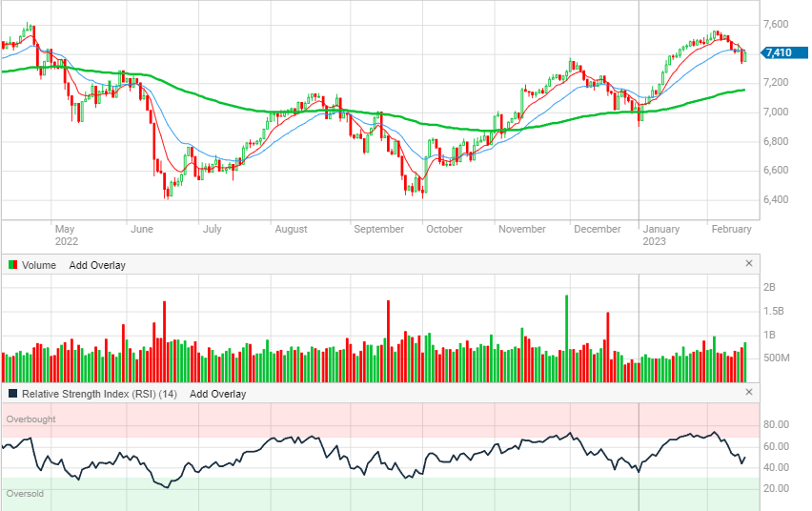Click the blue 7,410 current price tag

coord(778,52)
